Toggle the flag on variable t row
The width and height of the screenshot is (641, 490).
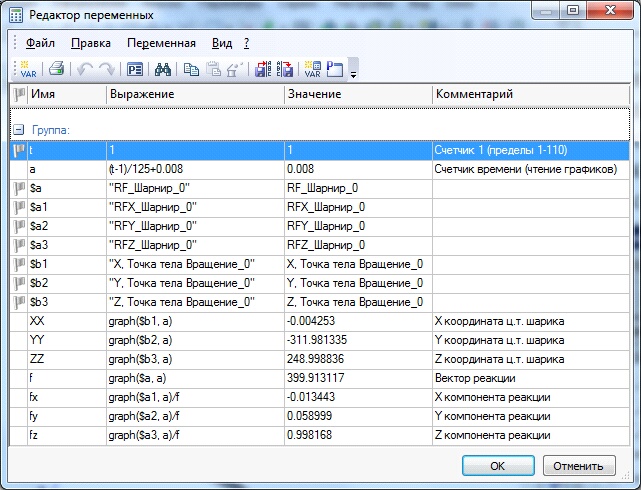(x=18, y=150)
